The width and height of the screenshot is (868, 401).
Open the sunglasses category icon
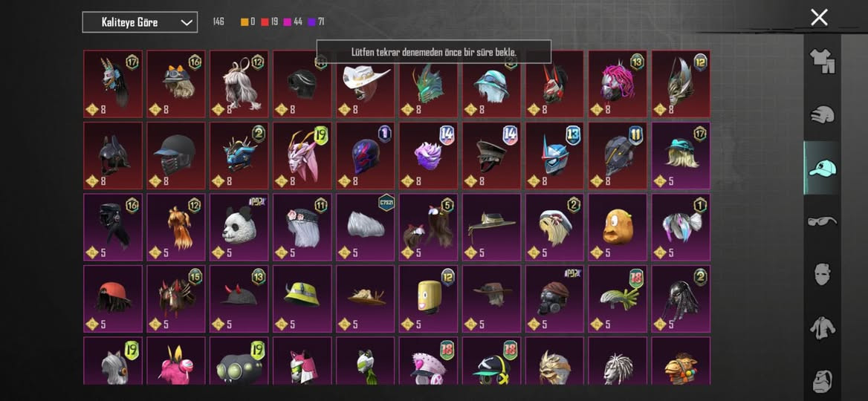[822, 221]
